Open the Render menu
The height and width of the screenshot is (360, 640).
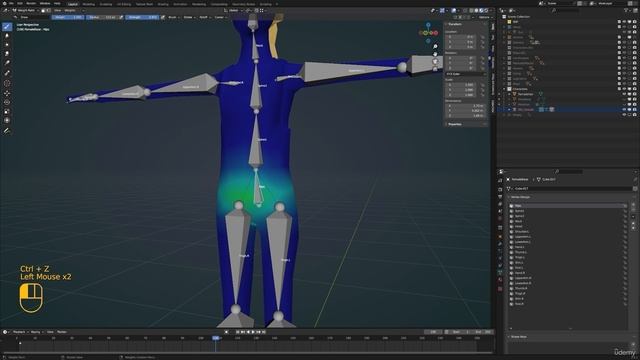point(31,4)
